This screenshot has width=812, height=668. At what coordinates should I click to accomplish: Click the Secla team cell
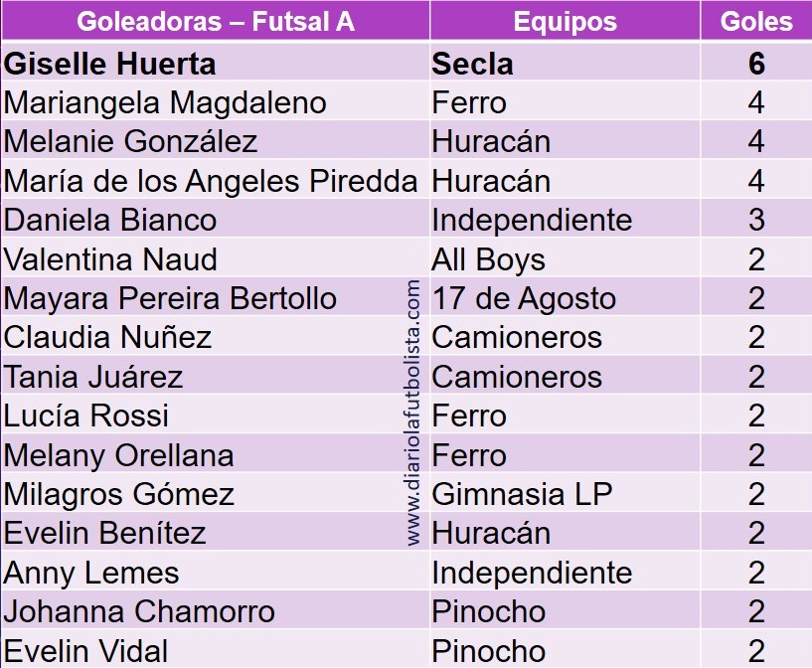tap(472, 64)
